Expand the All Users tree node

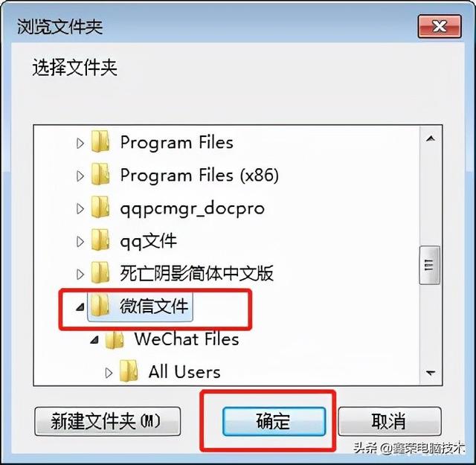pyautogui.click(x=109, y=373)
